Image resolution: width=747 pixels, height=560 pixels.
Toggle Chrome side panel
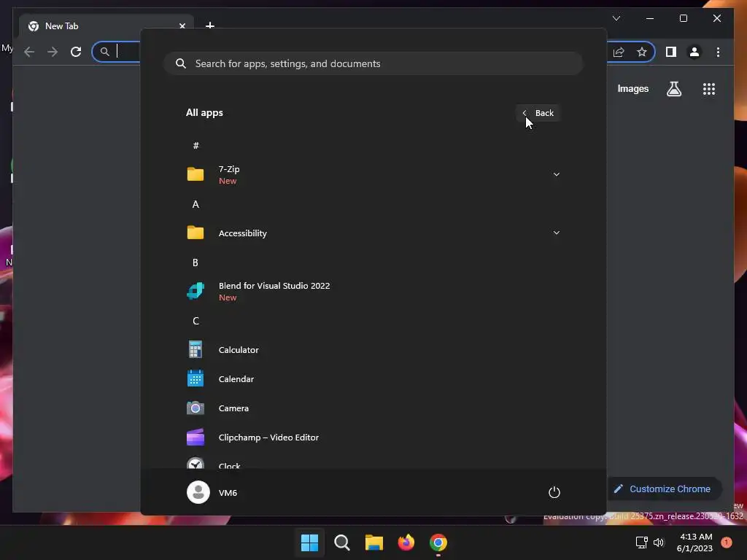(671, 52)
